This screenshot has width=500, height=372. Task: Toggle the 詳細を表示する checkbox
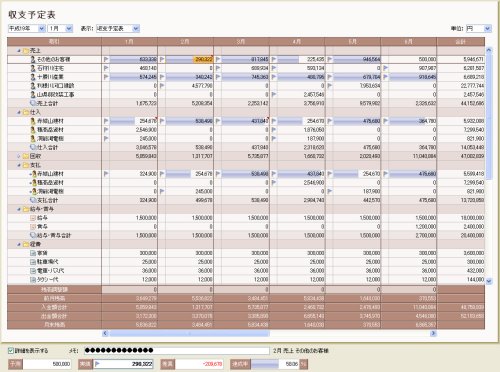click(11, 350)
